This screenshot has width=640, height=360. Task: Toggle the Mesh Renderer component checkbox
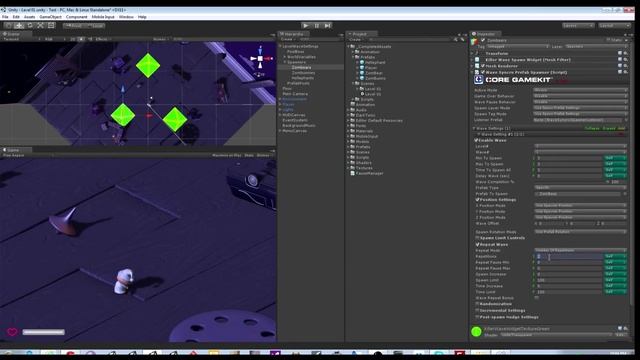coord(483,66)
